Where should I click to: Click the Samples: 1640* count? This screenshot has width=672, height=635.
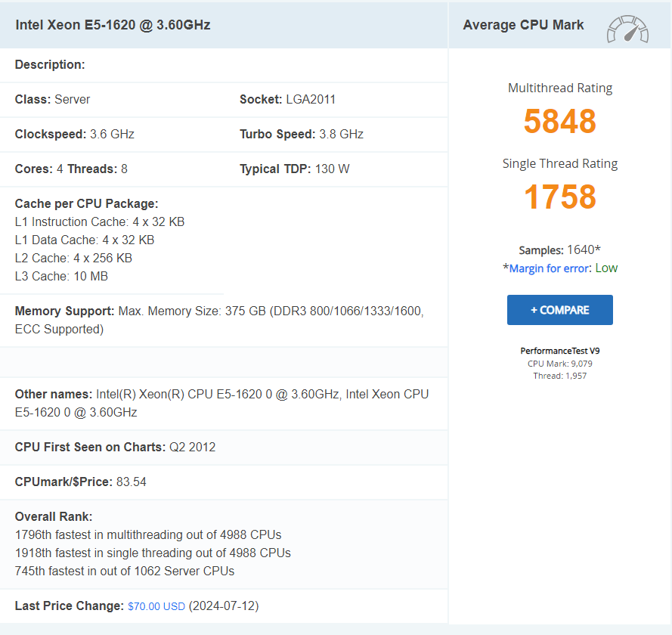(559, 249)
